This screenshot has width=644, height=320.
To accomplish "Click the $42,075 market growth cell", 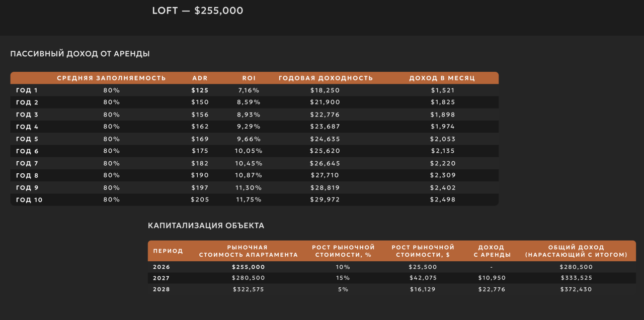I will (x=423, y=278).
